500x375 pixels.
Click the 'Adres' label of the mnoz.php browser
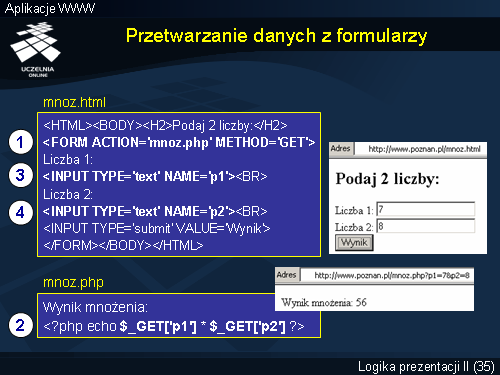click(x=287, y=275)
